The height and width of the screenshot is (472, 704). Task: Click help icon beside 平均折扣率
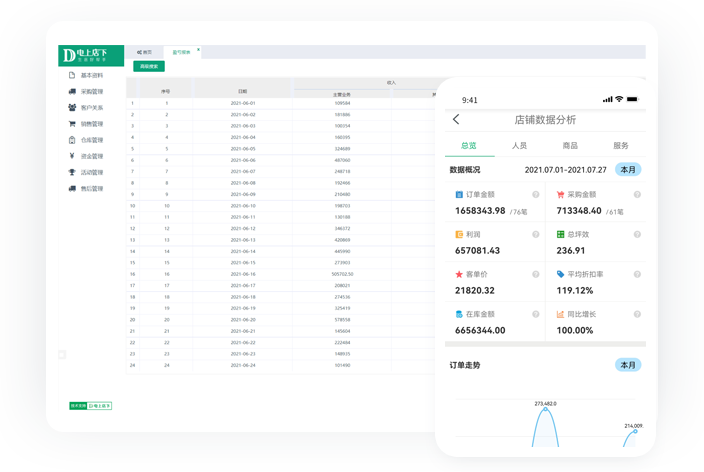pos(637,274)
